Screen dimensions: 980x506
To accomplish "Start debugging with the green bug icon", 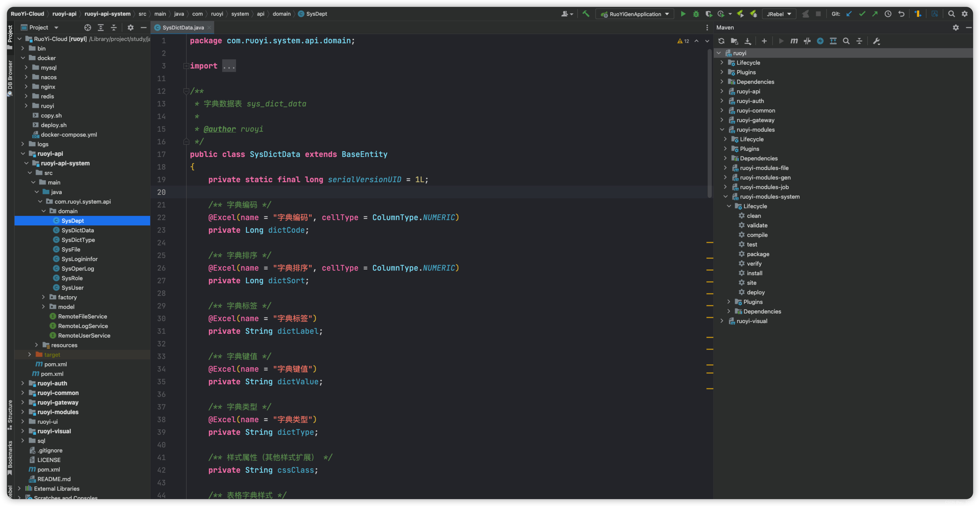I will [x=696, y=14].
